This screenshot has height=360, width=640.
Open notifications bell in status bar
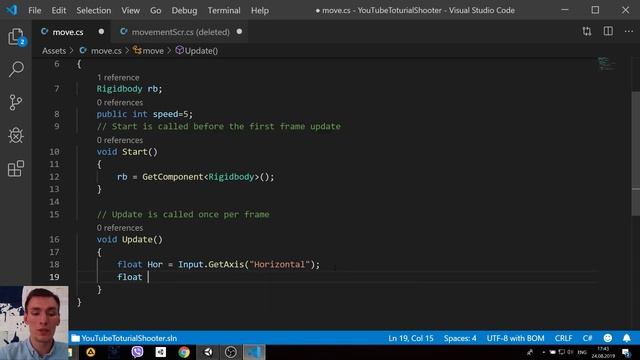coord(627,338)
